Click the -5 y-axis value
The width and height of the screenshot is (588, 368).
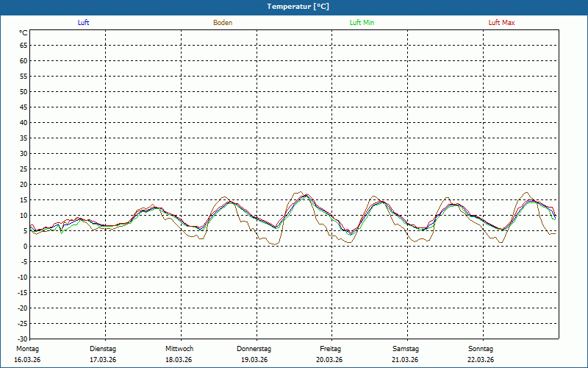(24, 262)
